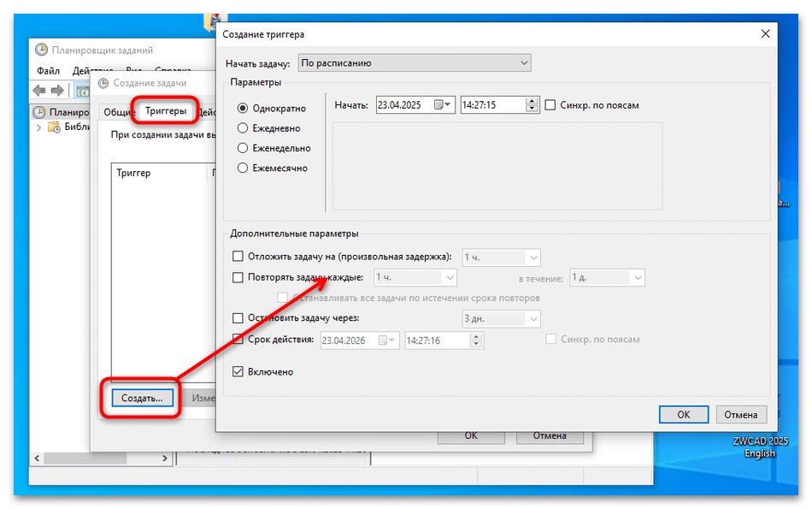
Task: Click Создать... button in Создание задачи window
Action: click(143, 398)
